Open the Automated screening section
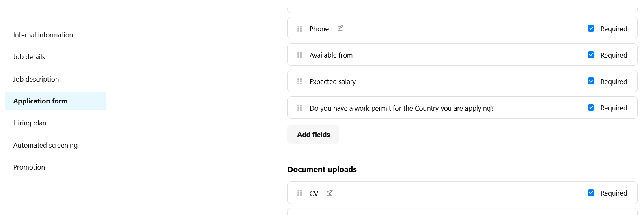 click(45, 145)
